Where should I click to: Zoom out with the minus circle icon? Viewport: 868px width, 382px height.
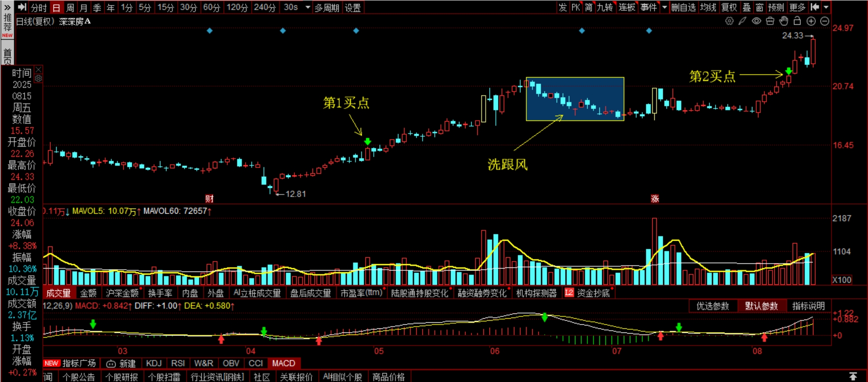click(x=825, y=21)
